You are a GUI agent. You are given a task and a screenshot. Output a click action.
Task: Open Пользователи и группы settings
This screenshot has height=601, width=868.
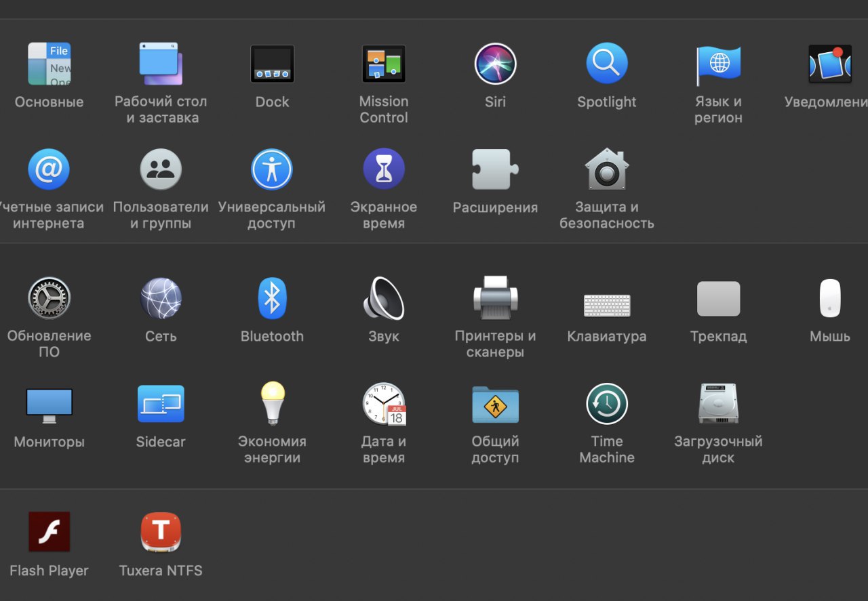pyautogui.click(x=161, y=169)
